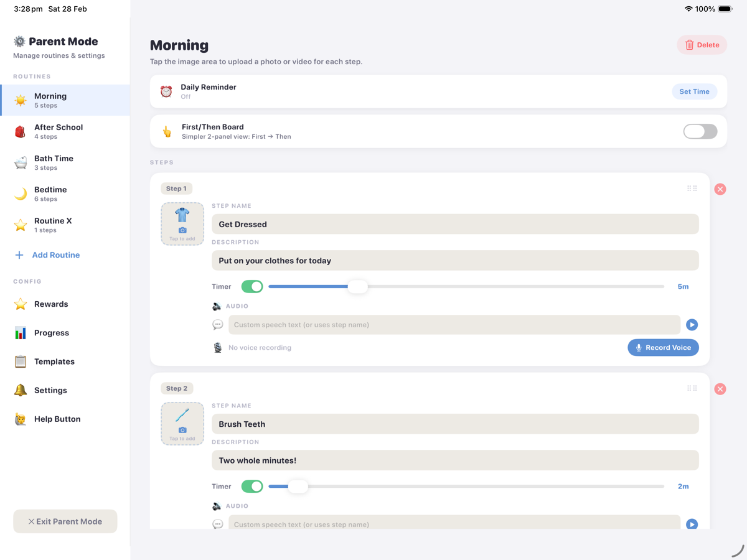Play speech preview for Brush Teeth step

click(692, 525)
